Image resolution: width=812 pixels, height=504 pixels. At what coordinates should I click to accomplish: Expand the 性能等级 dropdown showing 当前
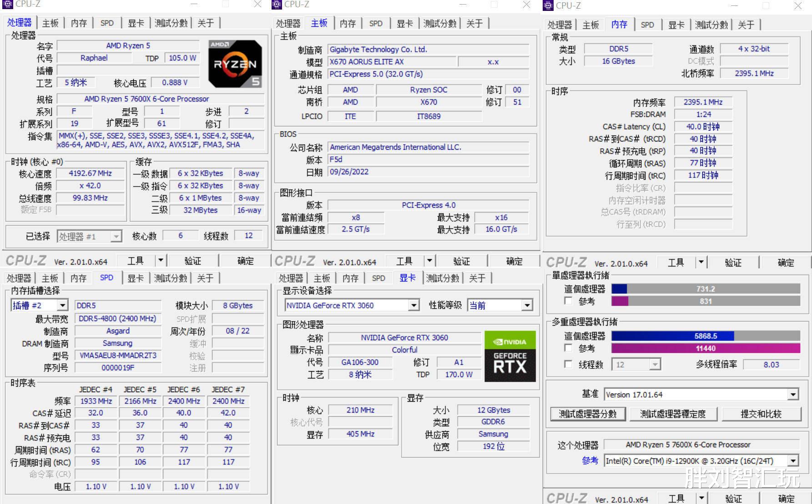(527, 305)
